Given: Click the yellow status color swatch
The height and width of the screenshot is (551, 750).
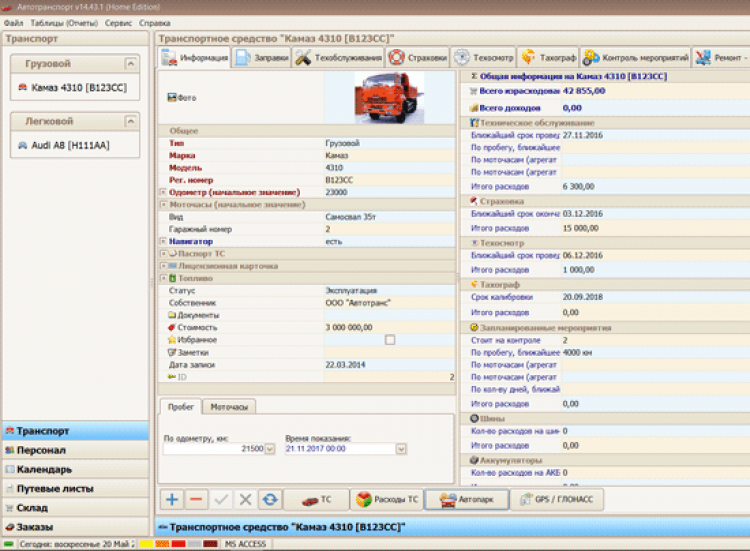Looking at the screenshot, I should (x=146, y=544).
